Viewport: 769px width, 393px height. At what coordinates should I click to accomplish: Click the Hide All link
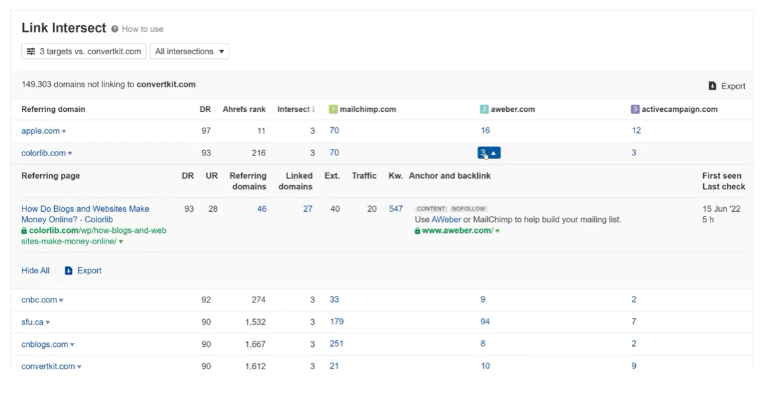pyautogui.click(x=35, y=270)
